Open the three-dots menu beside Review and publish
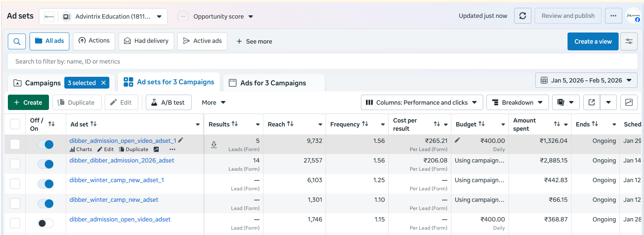 [x=613, y=16]
